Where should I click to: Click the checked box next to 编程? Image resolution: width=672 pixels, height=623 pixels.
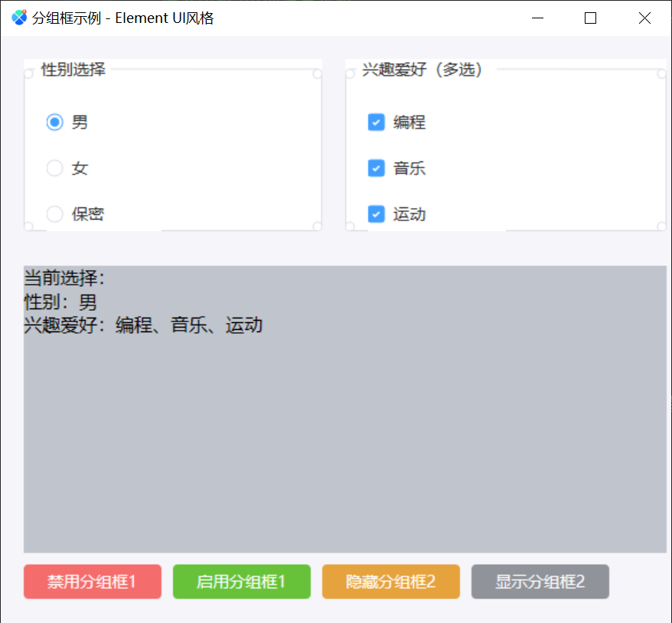click(375, 122)
